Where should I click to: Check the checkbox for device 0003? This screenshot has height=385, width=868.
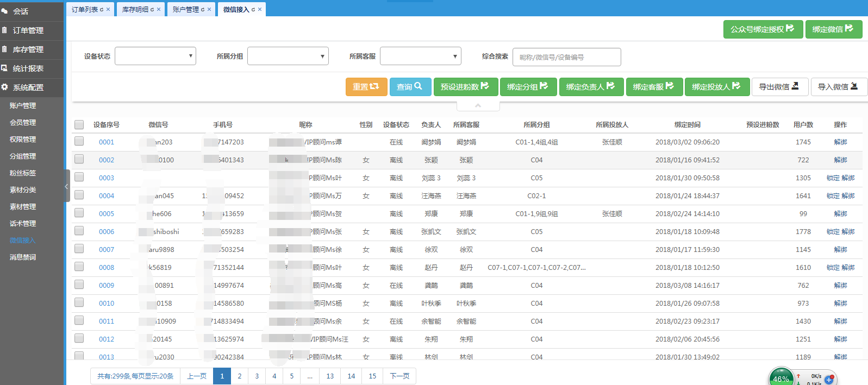pos(79,177)
